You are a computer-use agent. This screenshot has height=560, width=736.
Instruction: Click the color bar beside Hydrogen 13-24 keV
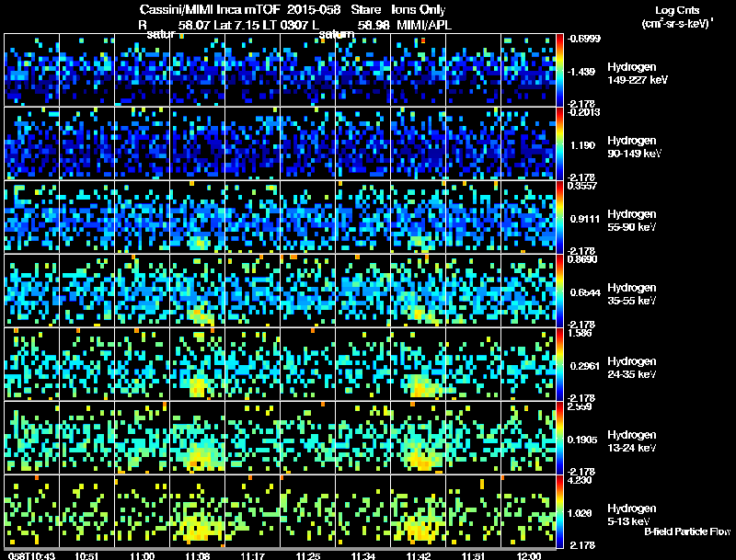tap(559, 438)
